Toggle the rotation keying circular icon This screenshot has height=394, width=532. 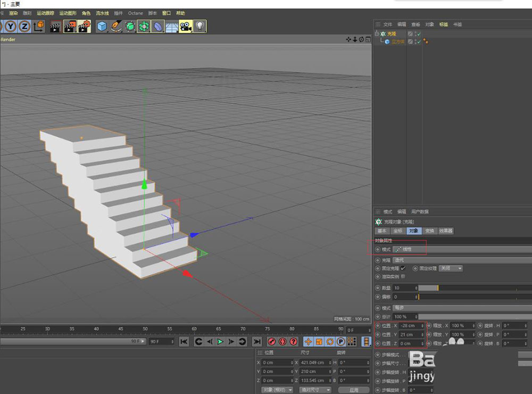[330, 341]
